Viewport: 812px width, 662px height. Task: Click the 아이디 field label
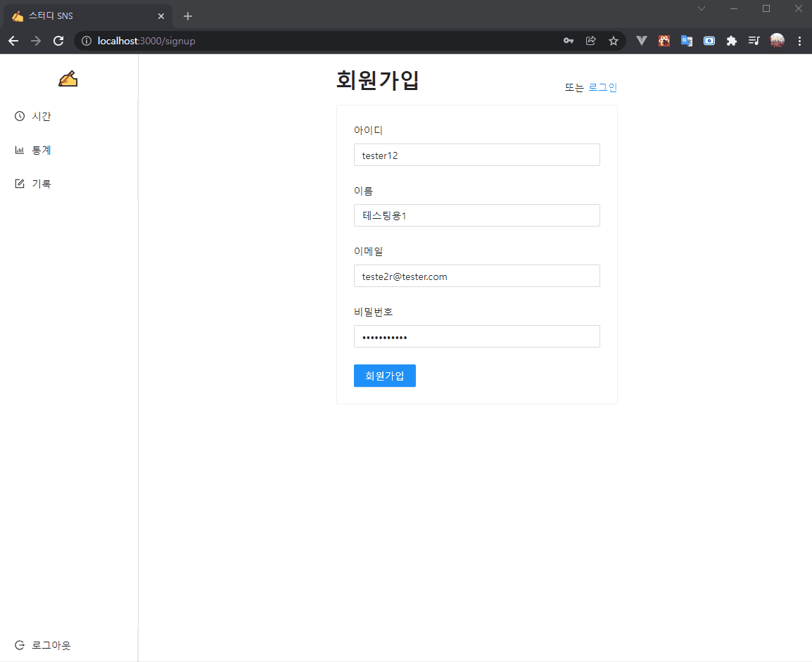(x=368, y=130)
